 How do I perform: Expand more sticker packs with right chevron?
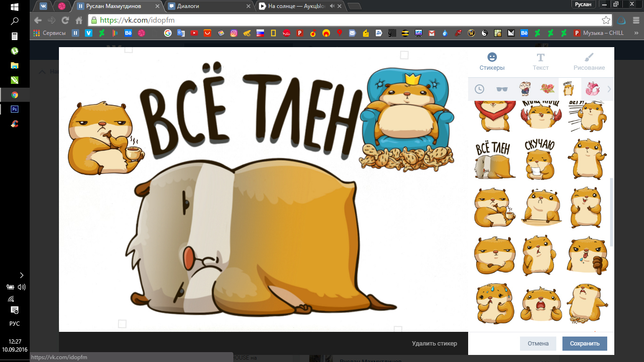point(609,89)
